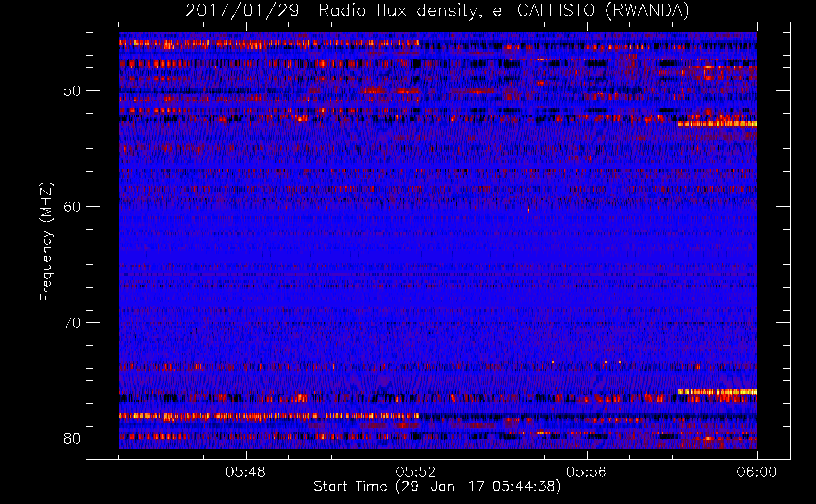This screenshot has height=504, width=816.
Task: Click the '05:56' time tick label
Action: 587,472
